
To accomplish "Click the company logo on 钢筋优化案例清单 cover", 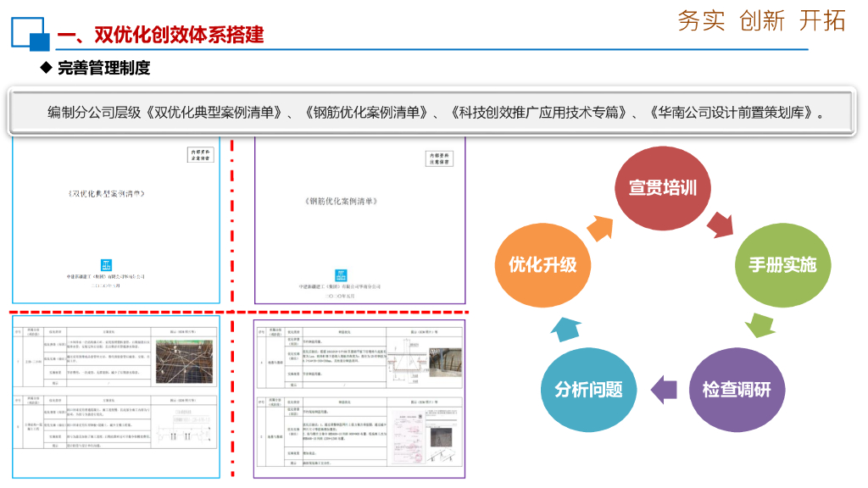I will [x=341, y=275].
